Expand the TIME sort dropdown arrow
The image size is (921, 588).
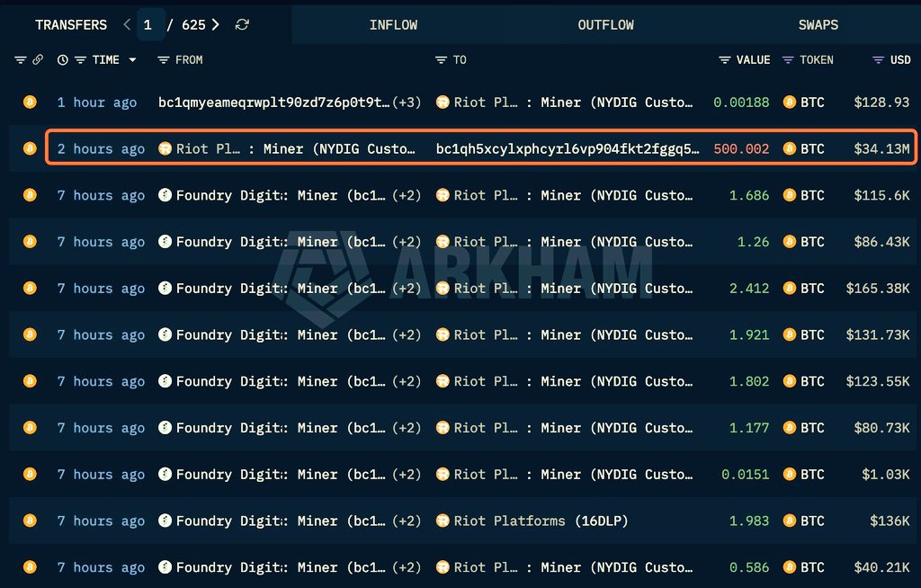coord(133,60)
